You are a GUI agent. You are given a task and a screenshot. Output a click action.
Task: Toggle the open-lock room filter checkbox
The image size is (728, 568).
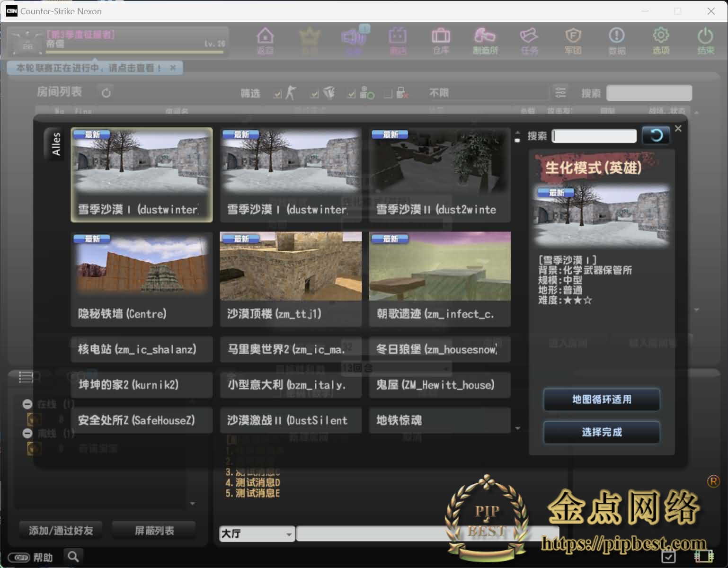click(351, 95)
